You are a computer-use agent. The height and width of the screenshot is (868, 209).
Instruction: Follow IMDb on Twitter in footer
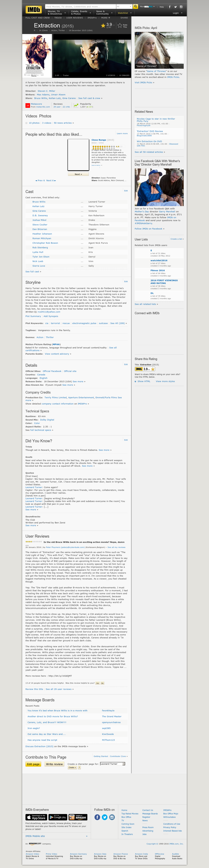coord(105,817)
